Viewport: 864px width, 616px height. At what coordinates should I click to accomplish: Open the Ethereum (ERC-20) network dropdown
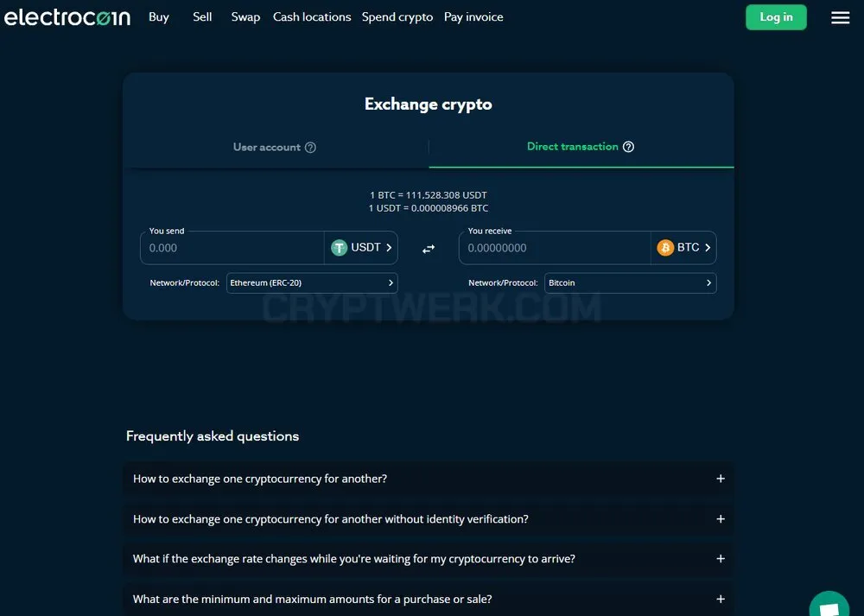pos(312,283)
